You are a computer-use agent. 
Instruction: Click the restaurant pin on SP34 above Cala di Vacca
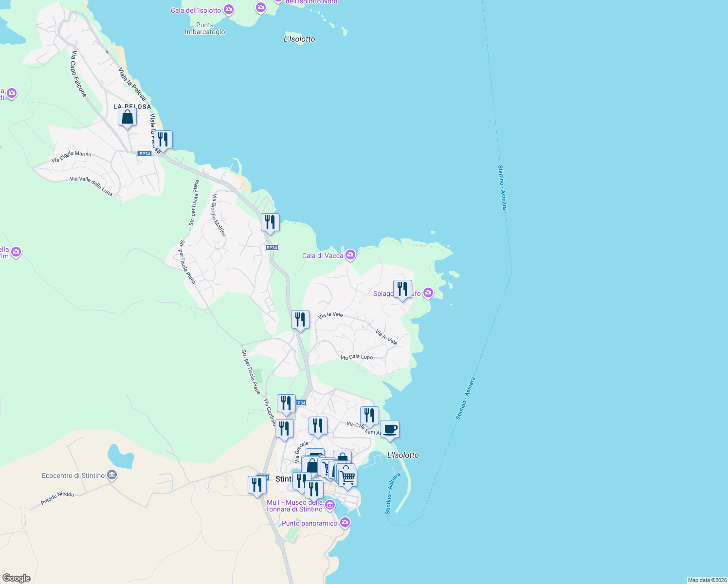coord(270,221)
